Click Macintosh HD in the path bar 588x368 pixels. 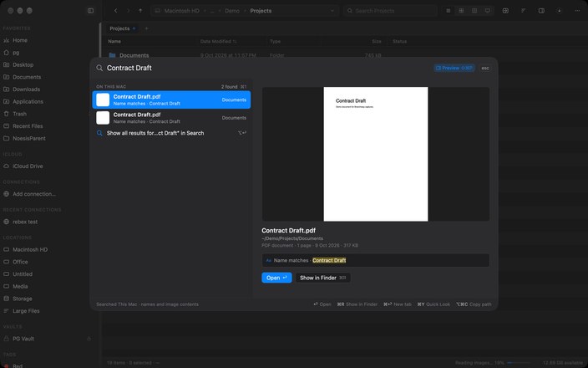[x=181, y=11]
